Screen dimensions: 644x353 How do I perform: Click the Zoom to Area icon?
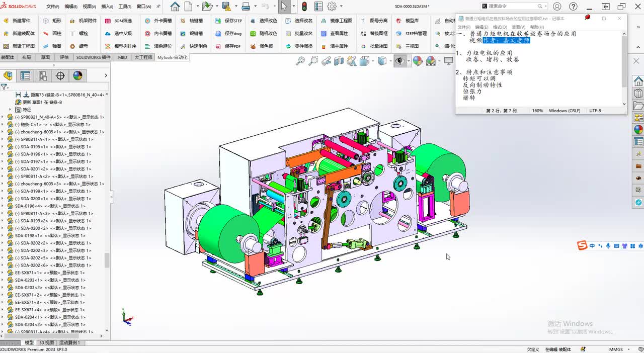click(x=313, y=61)
